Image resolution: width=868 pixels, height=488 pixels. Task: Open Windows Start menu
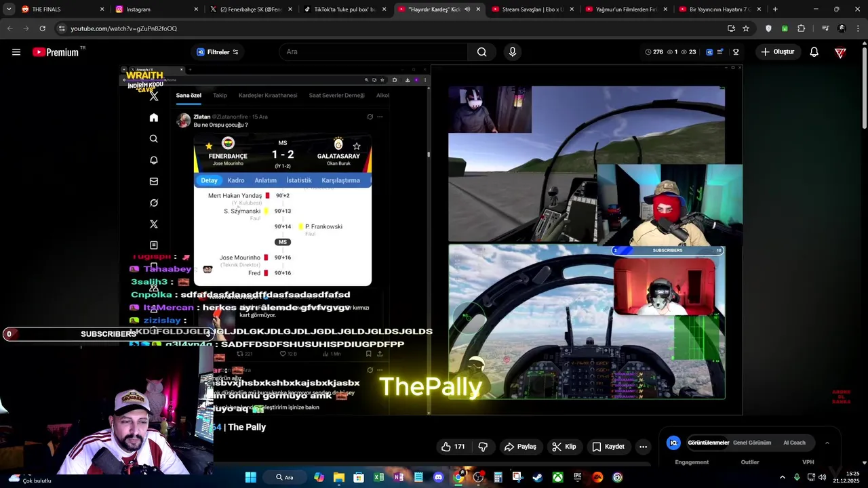coord(250,477)
